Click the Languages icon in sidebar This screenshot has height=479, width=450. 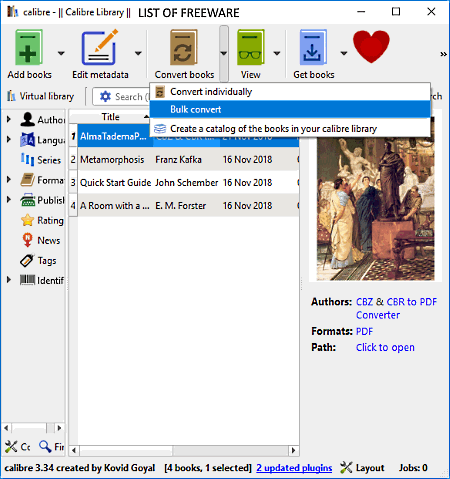click(27, 139)
